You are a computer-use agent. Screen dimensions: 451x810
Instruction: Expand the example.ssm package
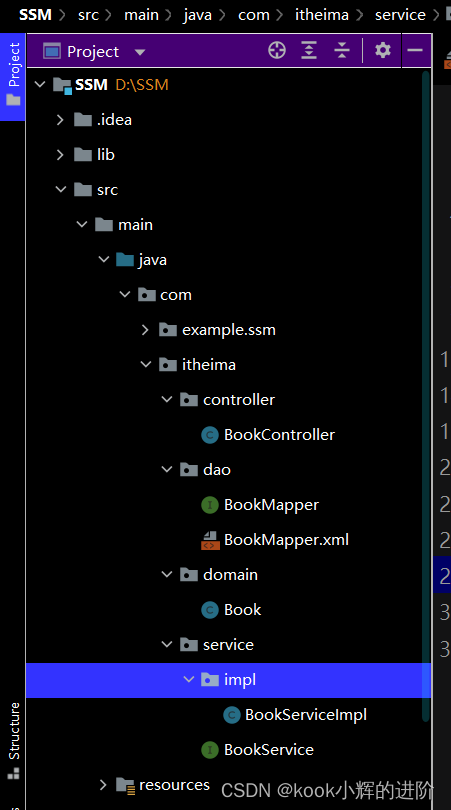tap(145, 330)
